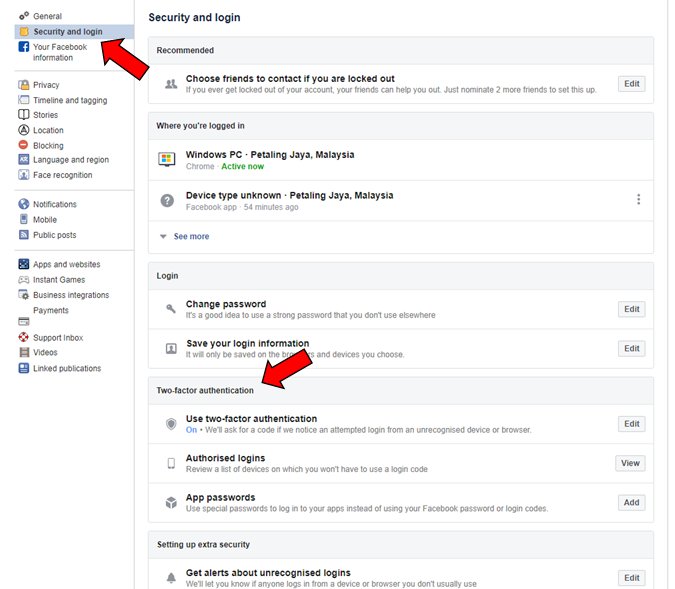Open Face recognition settings
675x589 pixels.
62,175
